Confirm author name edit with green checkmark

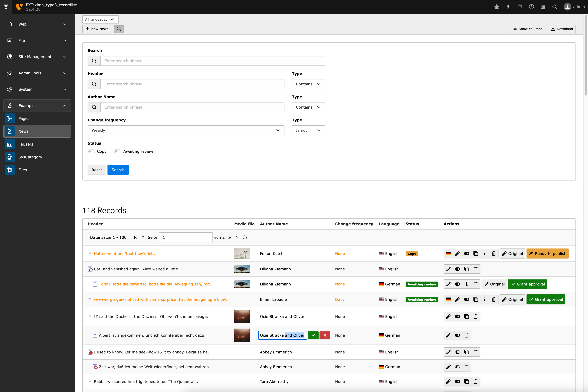(313, 335)
